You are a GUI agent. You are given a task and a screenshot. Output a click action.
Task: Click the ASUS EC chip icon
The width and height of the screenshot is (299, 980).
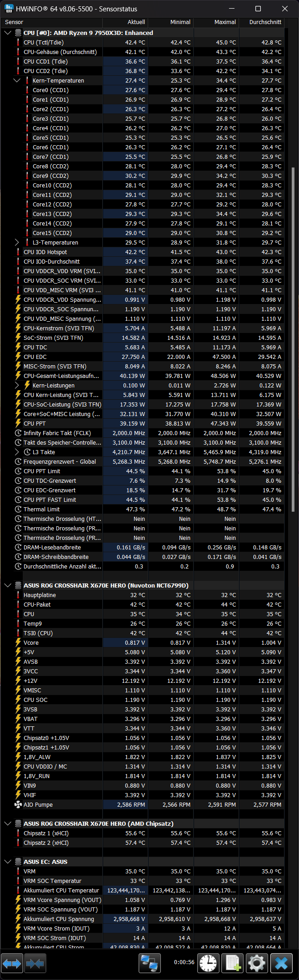[18, 862]
